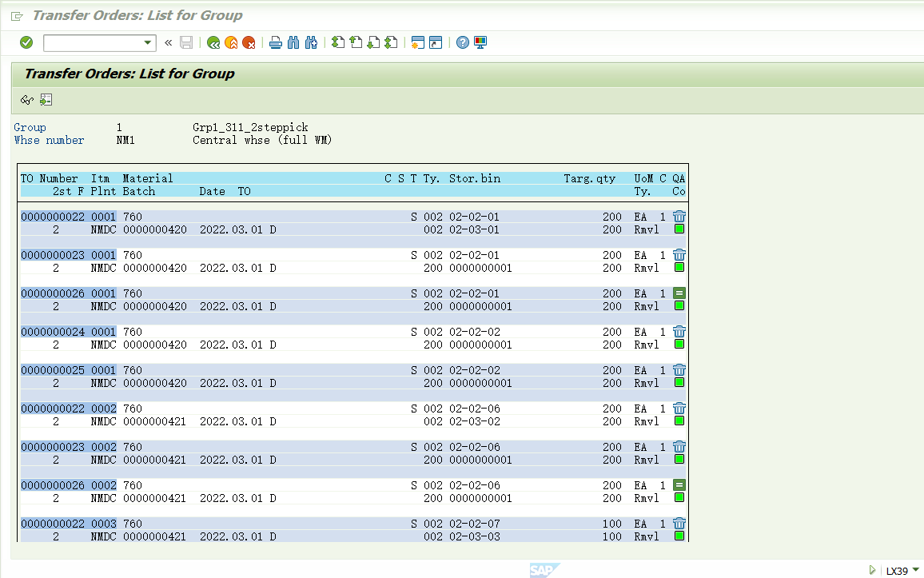The width and height of the screenshot is (924, 578).
Task: Click the Targ.qty column header
Action: [589, 178]
